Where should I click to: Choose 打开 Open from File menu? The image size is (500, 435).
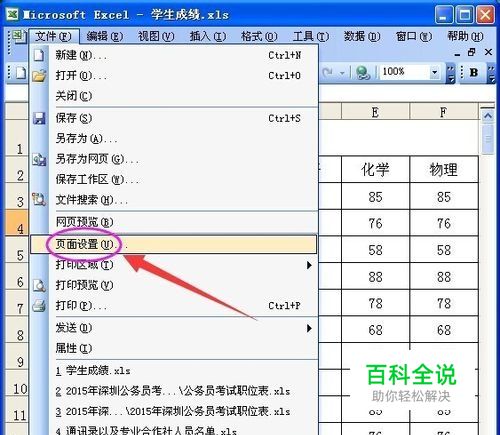tap(173, 76)
